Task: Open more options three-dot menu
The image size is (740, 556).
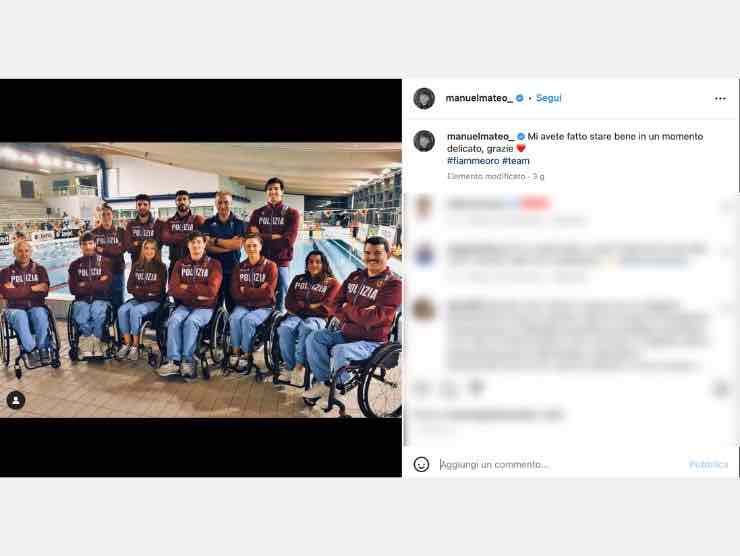Action: coord(720,99)
